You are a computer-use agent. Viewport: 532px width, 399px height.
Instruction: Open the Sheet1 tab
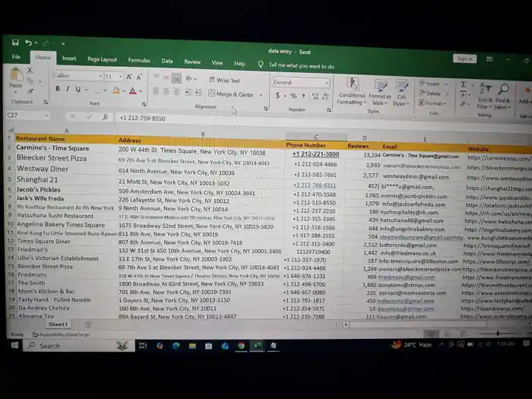pyautogui.click(x=58, y=325)
